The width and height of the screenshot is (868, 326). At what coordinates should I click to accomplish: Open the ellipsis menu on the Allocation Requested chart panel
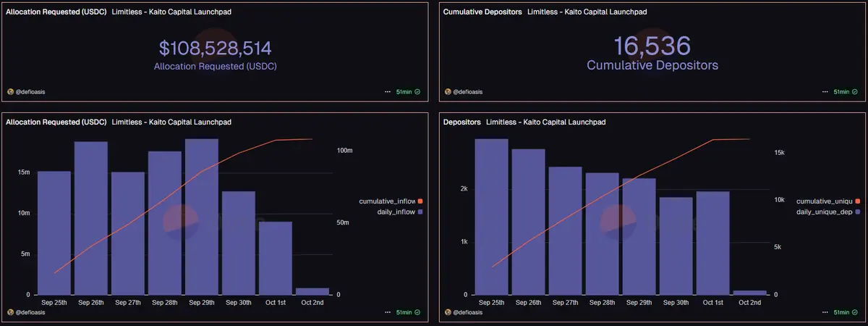coord(388,312)
